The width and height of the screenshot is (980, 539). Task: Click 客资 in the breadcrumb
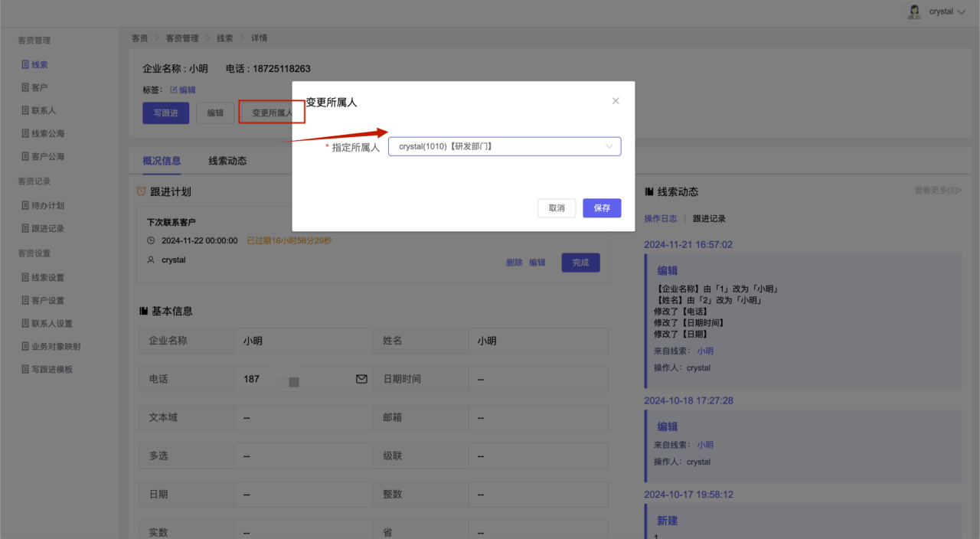tap(140, 38)
